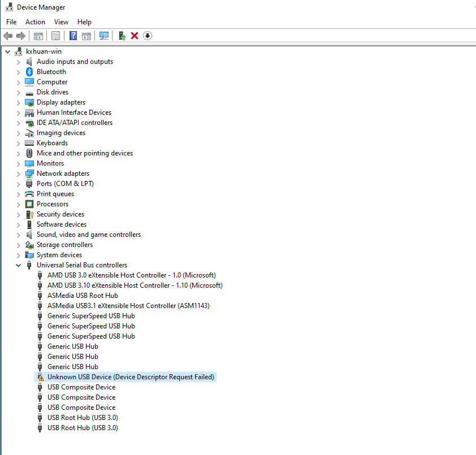Expand the System devices category
This screenshot has height=455, width=476.
coord(18,255)
